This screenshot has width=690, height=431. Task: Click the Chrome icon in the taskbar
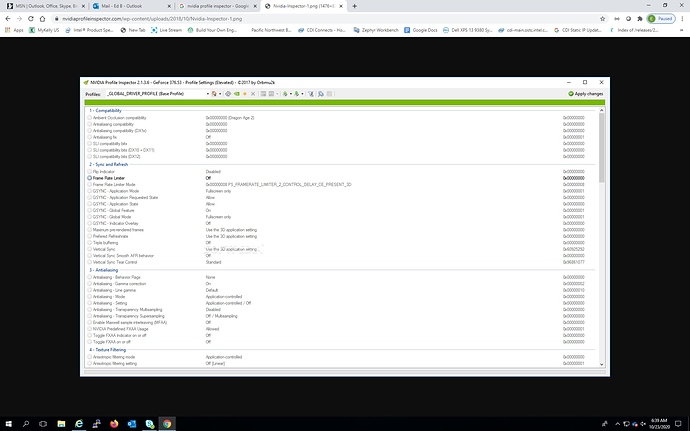tap(167, 424)
